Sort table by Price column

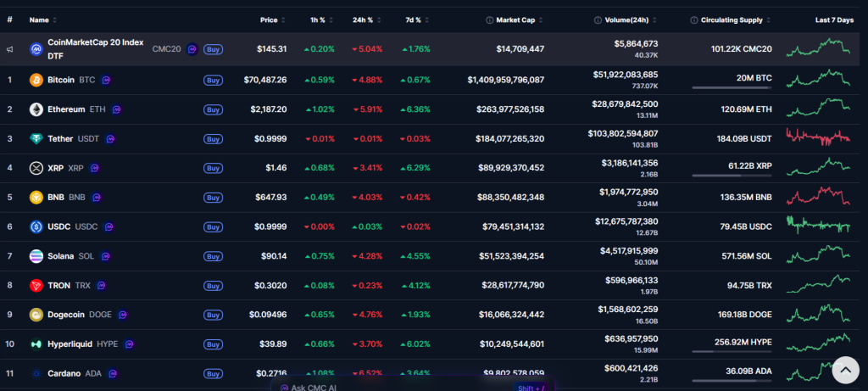pos(269,20)
